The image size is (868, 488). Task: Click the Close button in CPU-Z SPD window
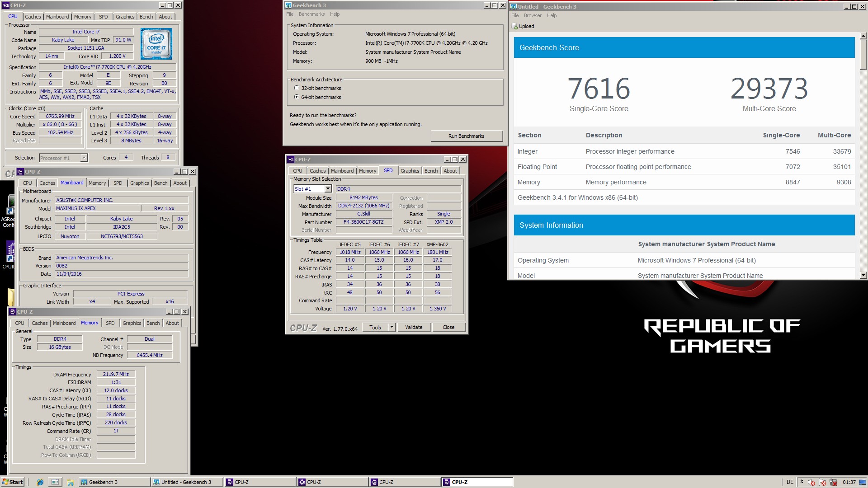coord(448,327)
